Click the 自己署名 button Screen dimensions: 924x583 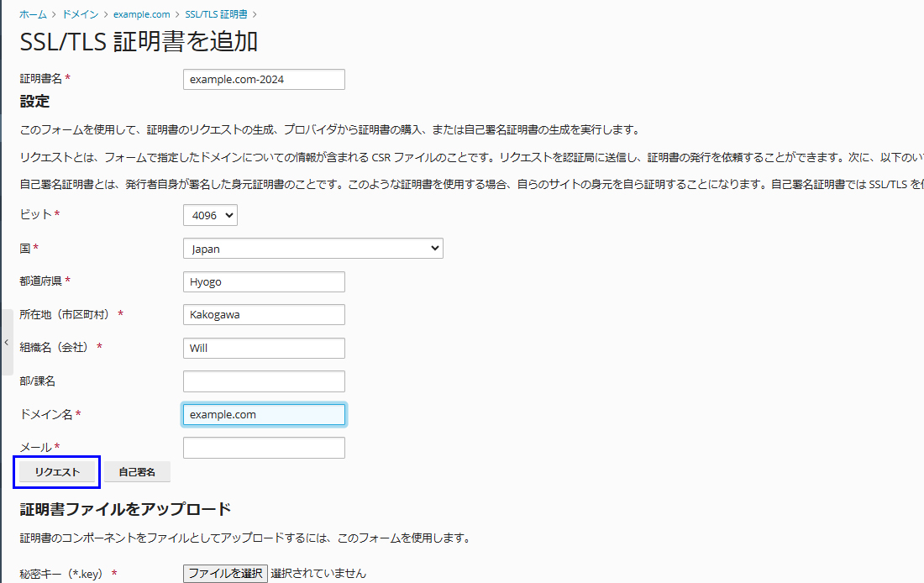point(137,472)
